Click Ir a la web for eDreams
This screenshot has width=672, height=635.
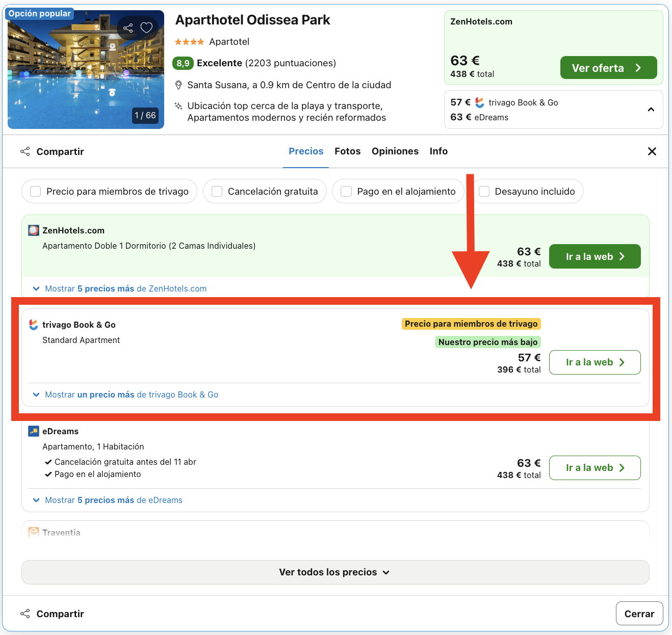pos(595,468)
